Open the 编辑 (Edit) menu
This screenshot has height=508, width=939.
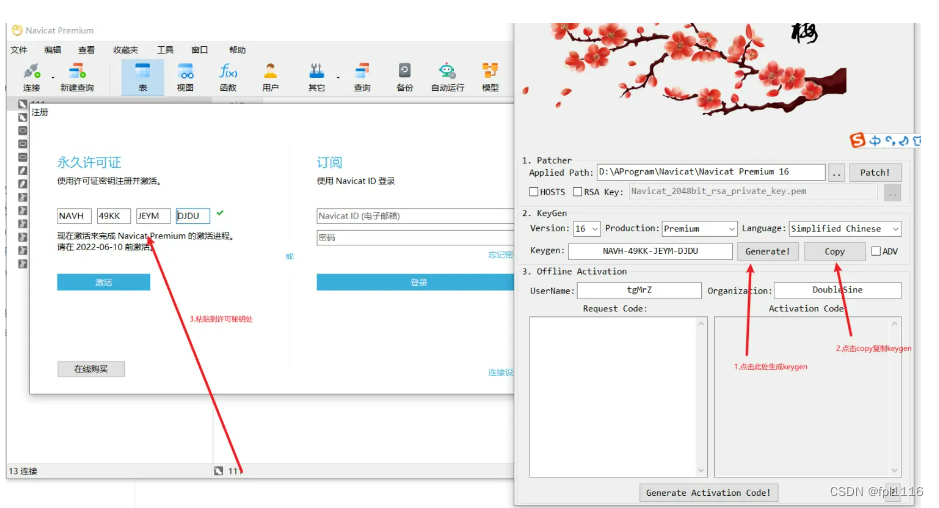(53, 50)
